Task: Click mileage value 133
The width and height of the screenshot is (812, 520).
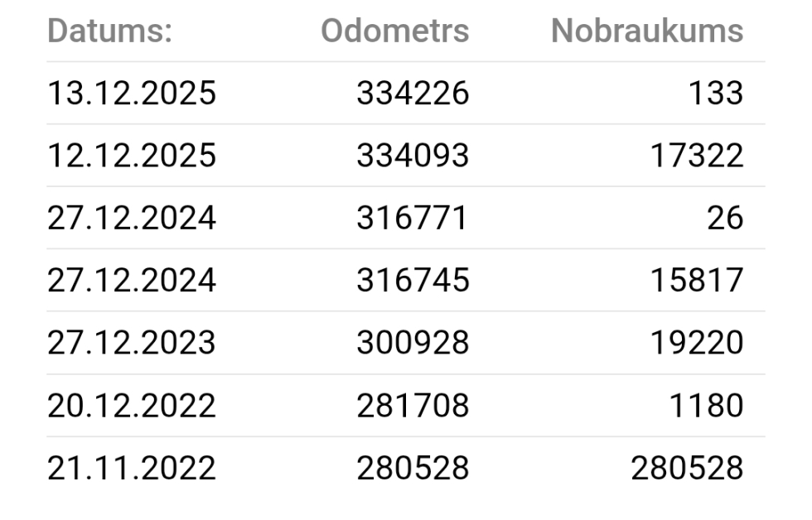Action: coord(715,94)
